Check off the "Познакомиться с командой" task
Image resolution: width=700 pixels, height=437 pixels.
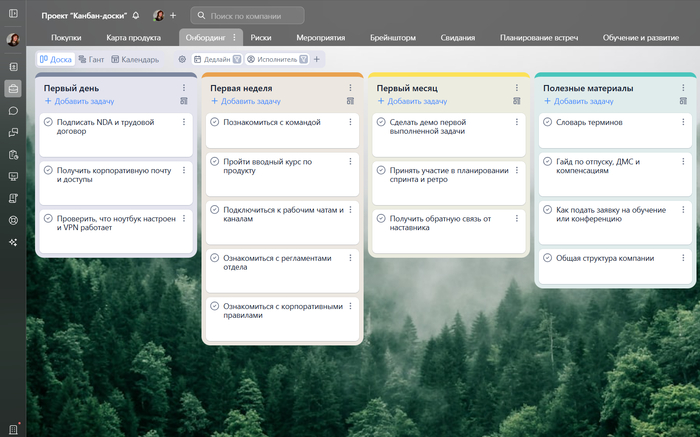point(214,121)
